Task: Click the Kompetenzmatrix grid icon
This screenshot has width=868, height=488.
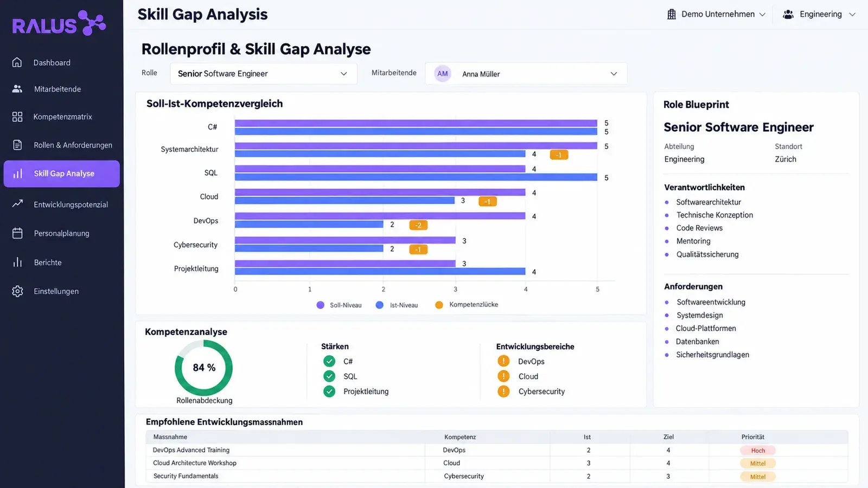Action: pyautogui.click(x=17, y=117)
